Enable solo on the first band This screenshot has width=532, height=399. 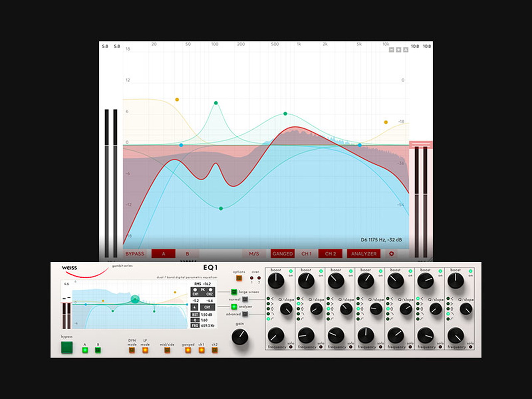291,347
